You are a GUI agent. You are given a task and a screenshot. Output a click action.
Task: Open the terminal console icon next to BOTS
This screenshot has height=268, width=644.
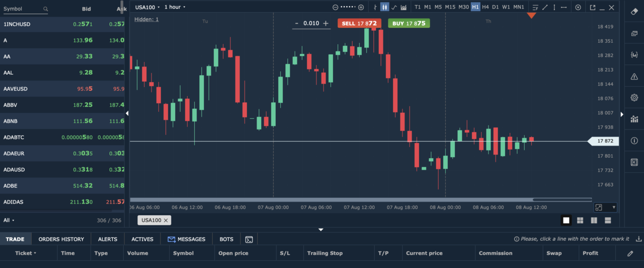click(x=249, y=239)
